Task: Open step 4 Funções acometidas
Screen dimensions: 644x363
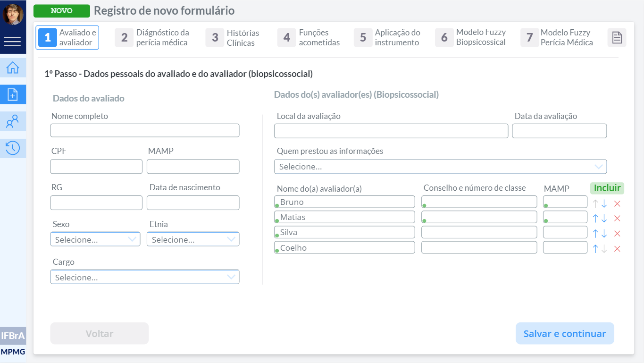Action: click(x=309, y=38)
